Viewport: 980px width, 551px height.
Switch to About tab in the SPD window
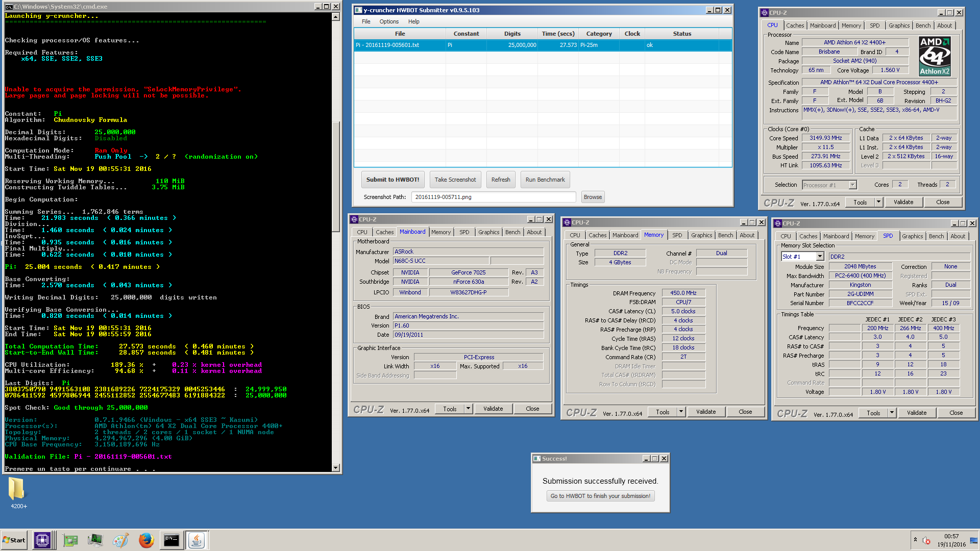[x=958, y=236]
